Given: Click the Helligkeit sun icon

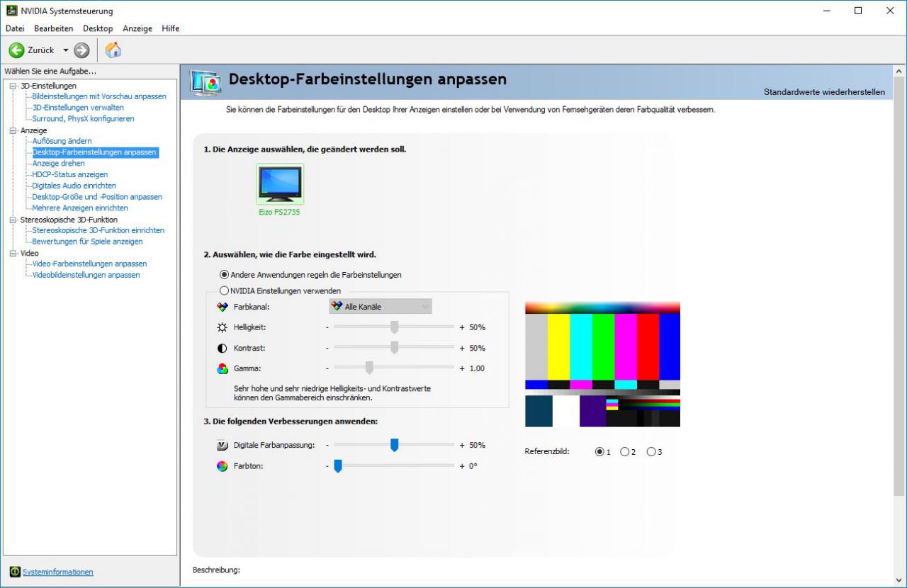Looking at the screenshot, I should click(222, 327).
